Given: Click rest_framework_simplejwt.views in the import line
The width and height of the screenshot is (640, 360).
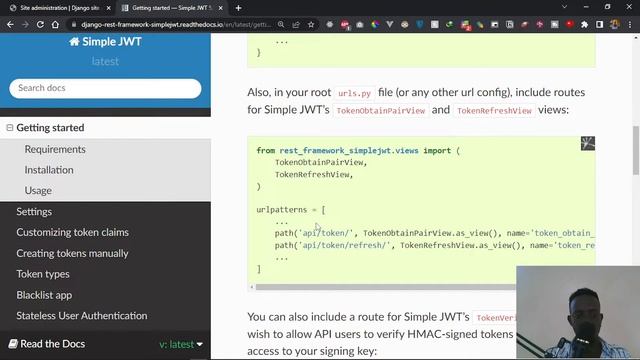Looking at the screenshot, I should tap(349, 151).
